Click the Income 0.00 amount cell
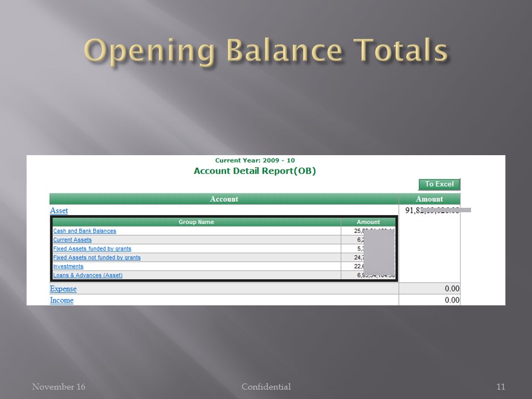Screen dimensions: 532x399 point(452,300)
